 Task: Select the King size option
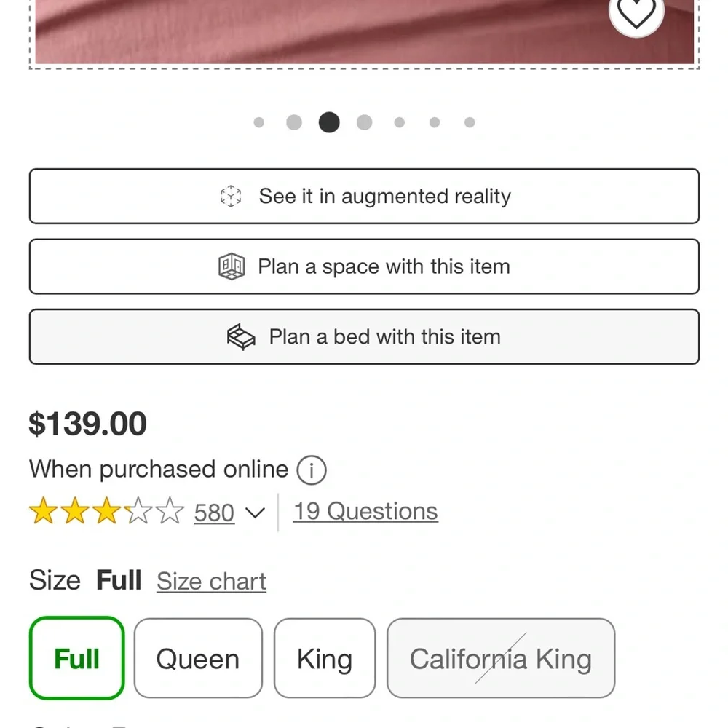coord(325,658)
